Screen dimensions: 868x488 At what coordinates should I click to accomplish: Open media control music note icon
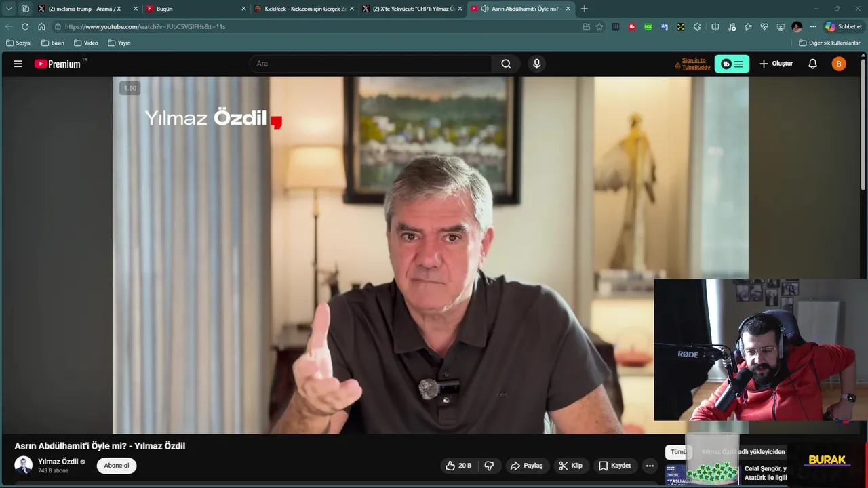pos(732,26)
